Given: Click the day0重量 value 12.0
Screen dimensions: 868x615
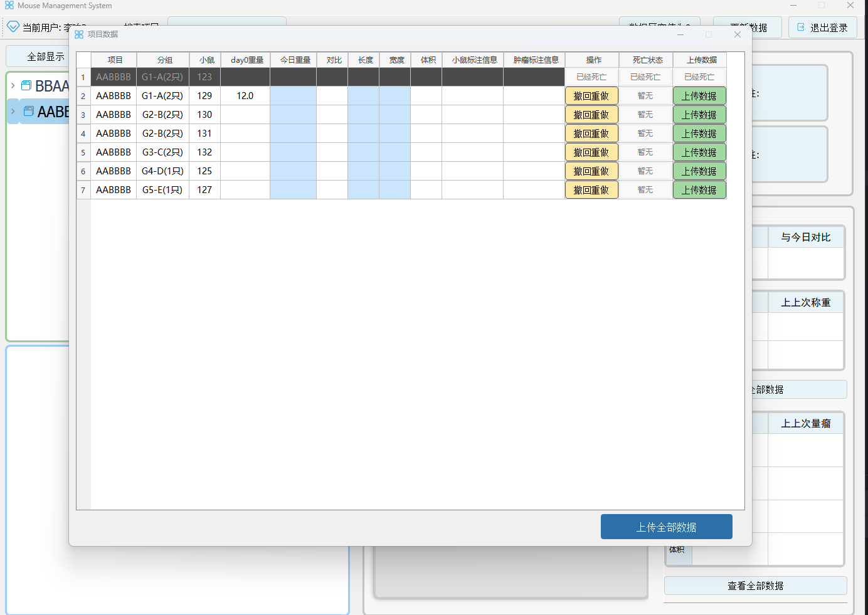Looking at the screenshot, I should click(245, 96).
